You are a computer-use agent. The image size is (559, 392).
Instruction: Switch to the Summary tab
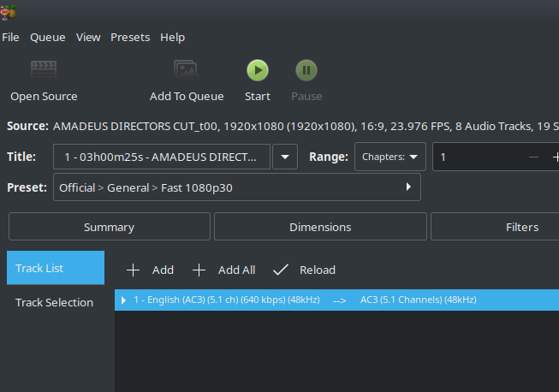[109, 227]
